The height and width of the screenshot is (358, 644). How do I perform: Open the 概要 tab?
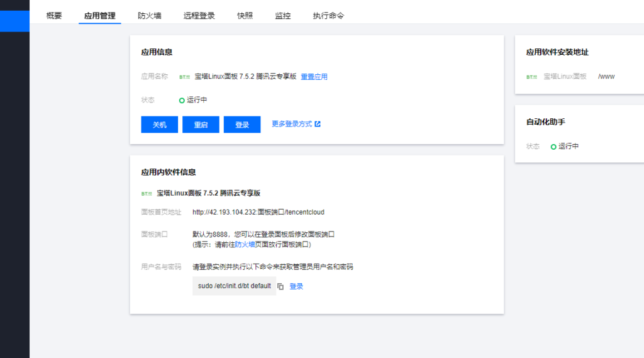click(x=54, y=16)
